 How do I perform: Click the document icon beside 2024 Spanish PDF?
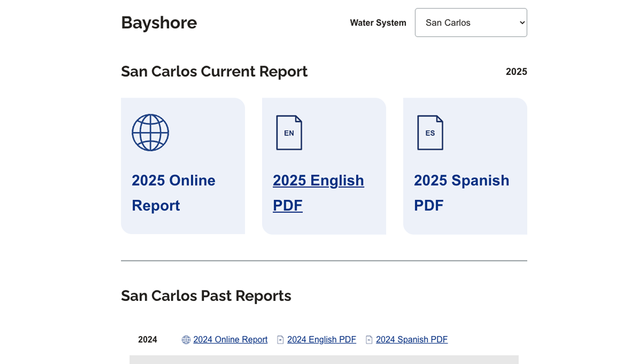pos(369,340)
